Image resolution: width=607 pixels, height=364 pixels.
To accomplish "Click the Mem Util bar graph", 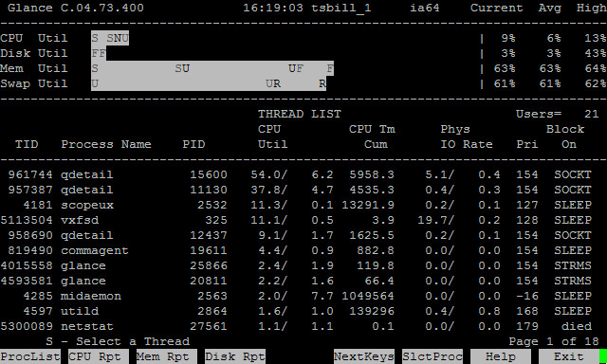I will 212,68.
